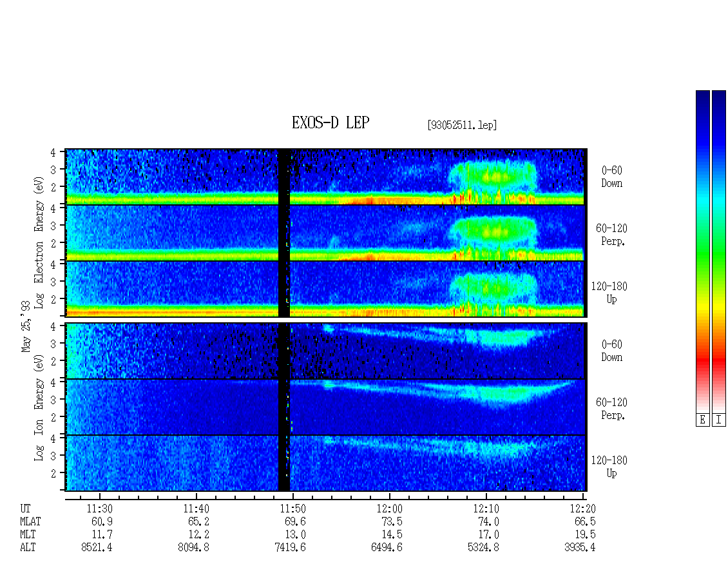The width and height of the screenshot is (728, 564).
Task: Click the electron 60-120 Perp. spectrogram panel
Action: coord(326,233)
